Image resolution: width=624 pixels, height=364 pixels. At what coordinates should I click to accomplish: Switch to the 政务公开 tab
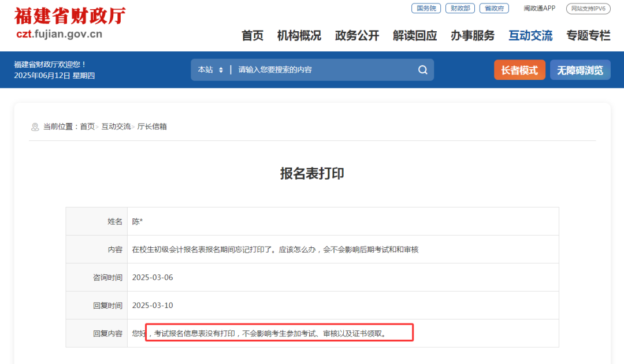click(356, 36)
